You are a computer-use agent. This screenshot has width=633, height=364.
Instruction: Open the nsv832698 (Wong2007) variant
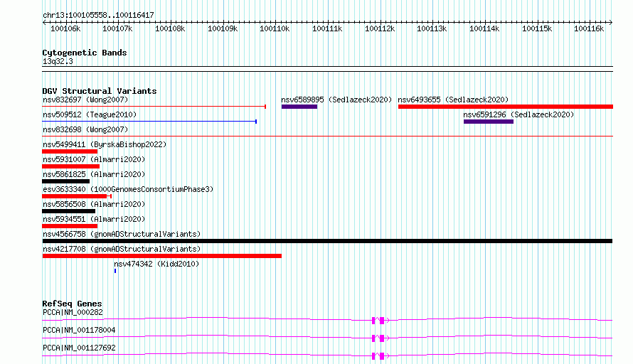[85, 129]
